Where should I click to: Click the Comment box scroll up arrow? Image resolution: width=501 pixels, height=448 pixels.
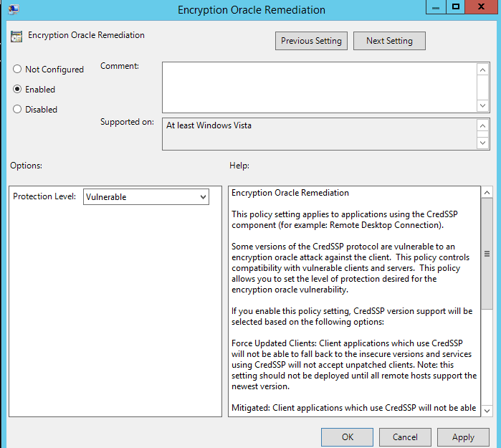pos(483,70)
